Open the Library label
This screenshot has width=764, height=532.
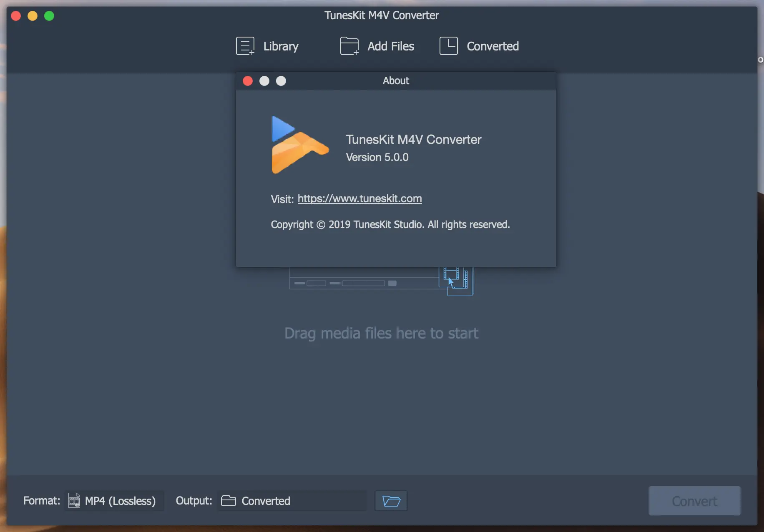click(281, 46)
